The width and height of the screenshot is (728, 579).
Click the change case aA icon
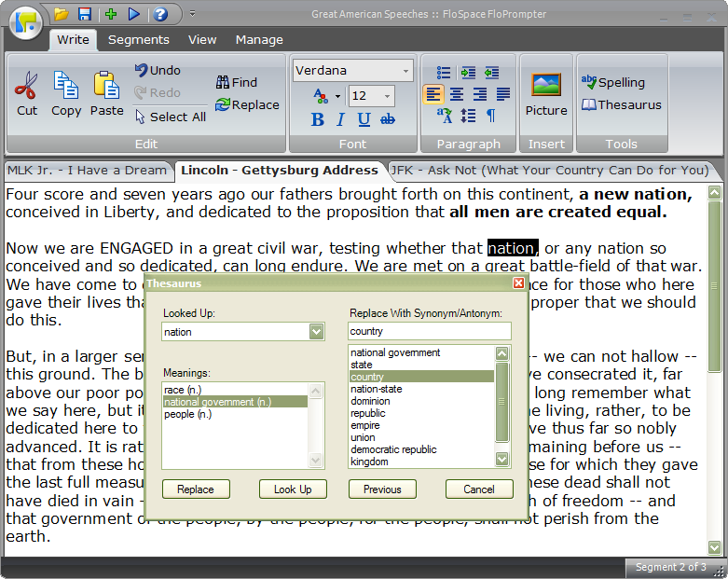[x=445, y=116]
